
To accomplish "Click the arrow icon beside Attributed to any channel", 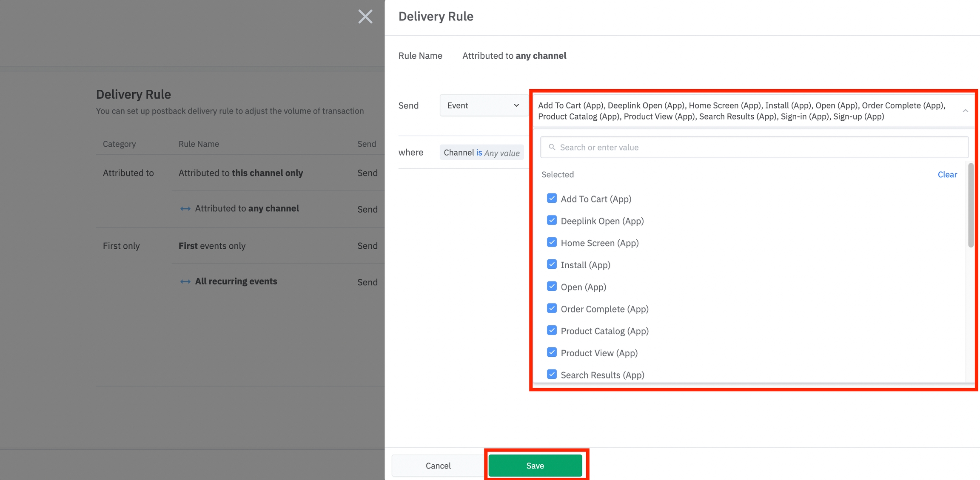I will [185, 209].
